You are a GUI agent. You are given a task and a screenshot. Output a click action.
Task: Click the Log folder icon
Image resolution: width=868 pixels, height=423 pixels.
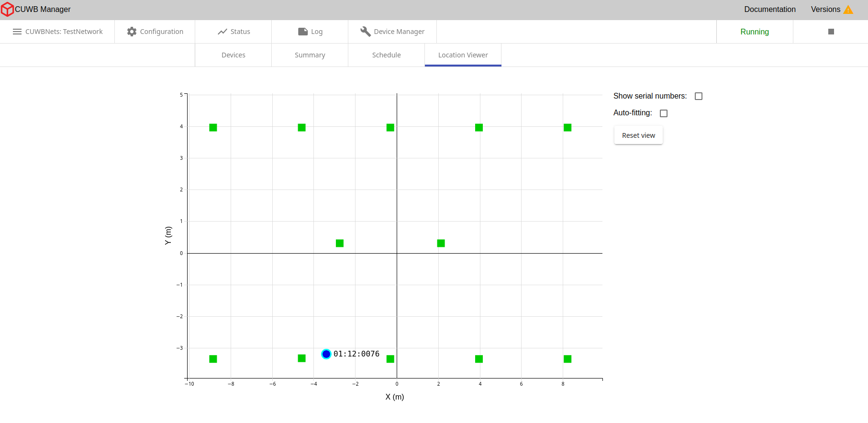click(303, 32)
